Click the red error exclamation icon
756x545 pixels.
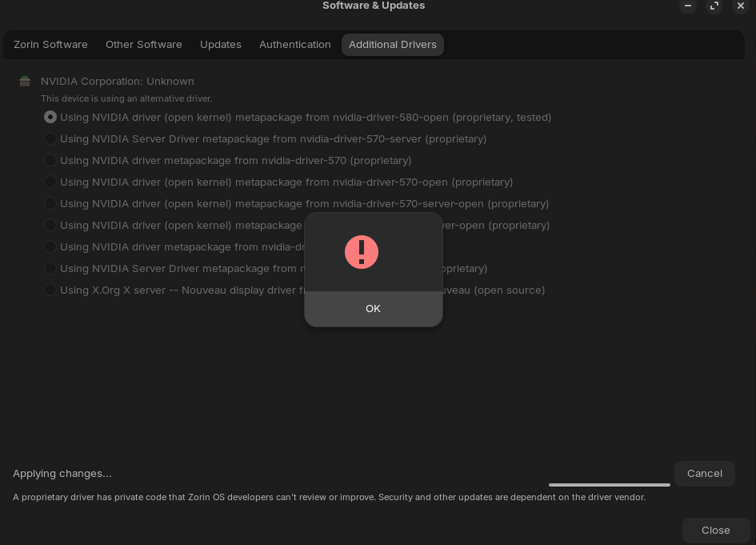tap(362, 252)
